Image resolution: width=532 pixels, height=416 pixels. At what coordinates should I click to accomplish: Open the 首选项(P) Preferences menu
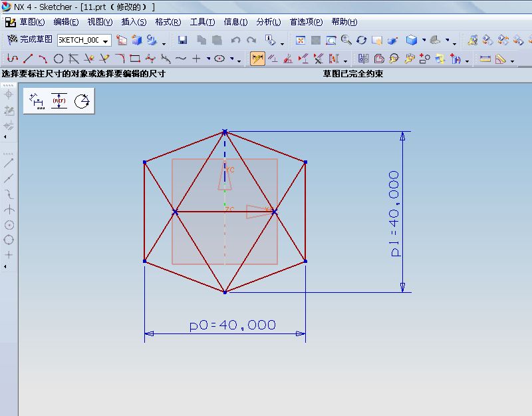pos(306,22)
